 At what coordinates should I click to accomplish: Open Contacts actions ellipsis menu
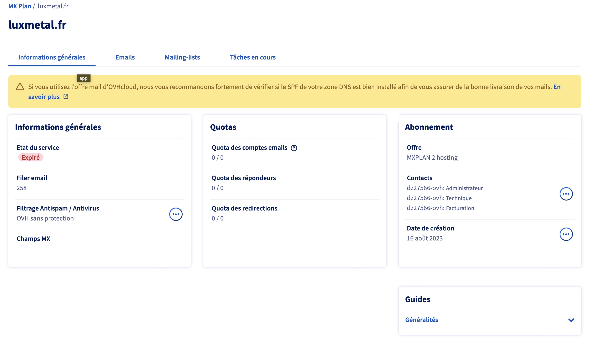tap(566, 194)
